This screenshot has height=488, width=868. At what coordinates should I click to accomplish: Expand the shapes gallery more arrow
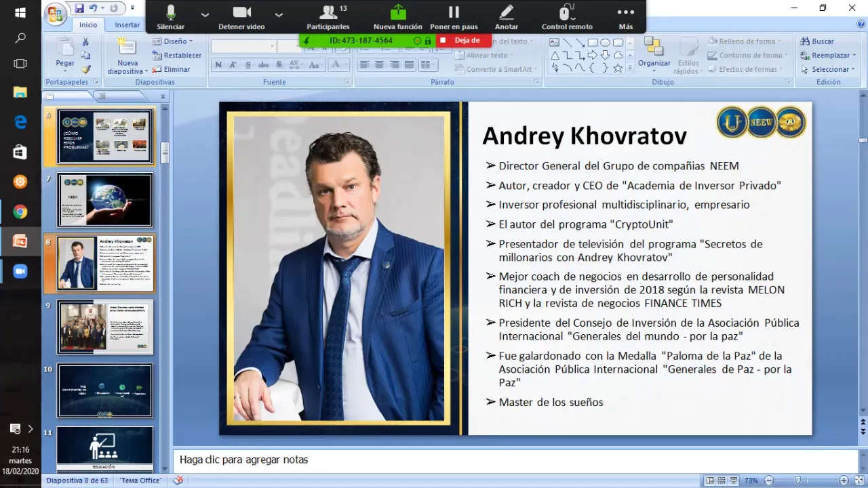[630, 68]
